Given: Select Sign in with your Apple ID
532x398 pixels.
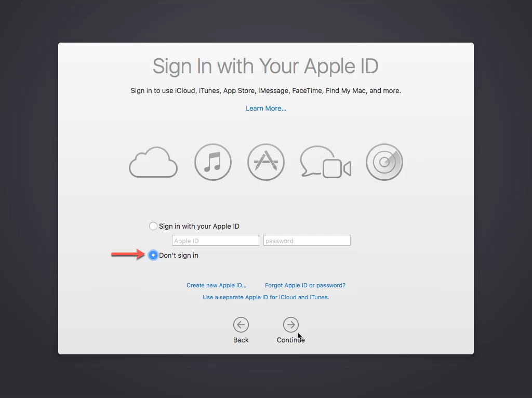Looking at the screenshot, I should (x=153, y=226).
